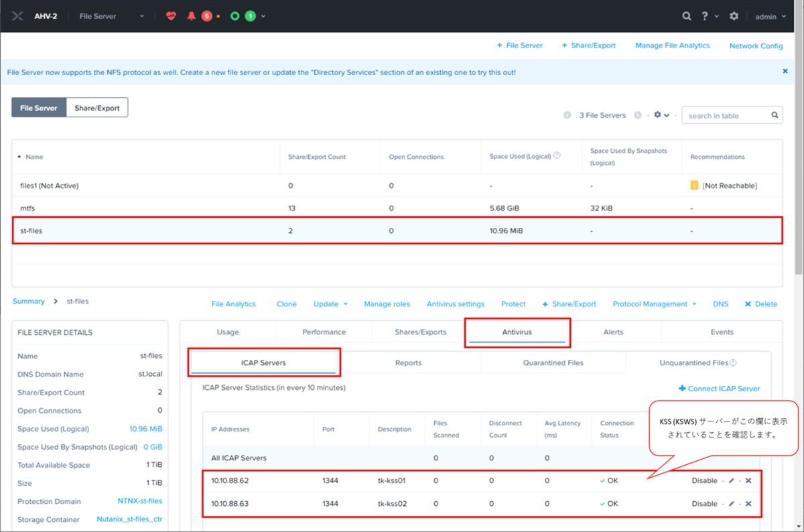The height and width of the screenshot is (532, 804).
Task: Expand the File Server view dropdown
Action: coord(111,16)
